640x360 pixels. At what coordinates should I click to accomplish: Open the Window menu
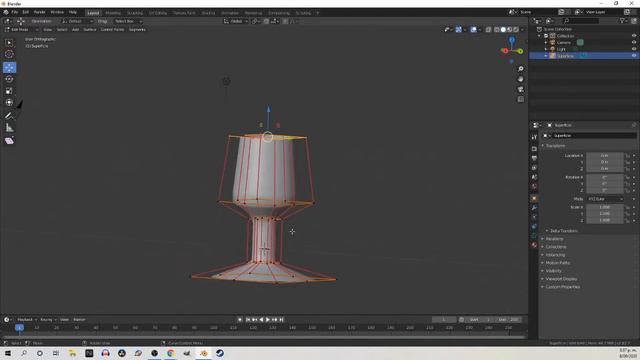pos(57,12)
